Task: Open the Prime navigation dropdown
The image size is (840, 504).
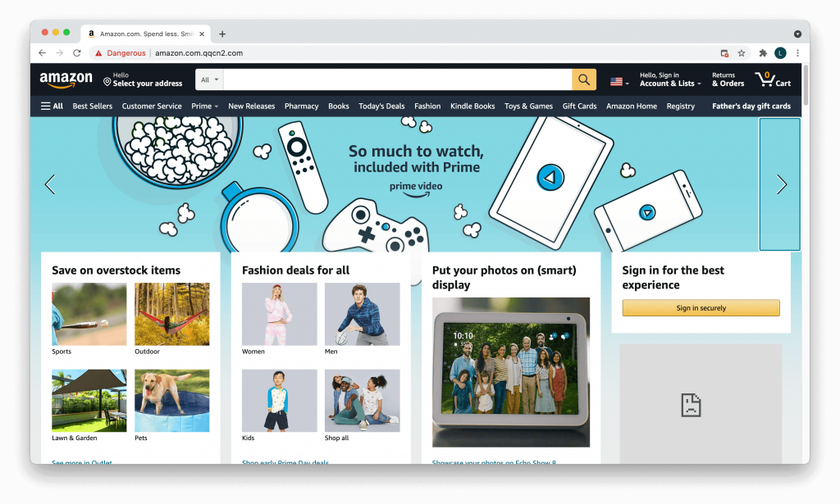Action: (204, 106)
